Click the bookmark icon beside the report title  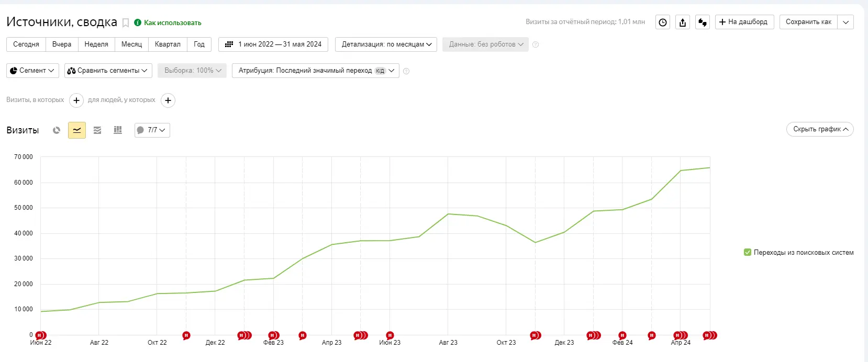pos(126,23)
